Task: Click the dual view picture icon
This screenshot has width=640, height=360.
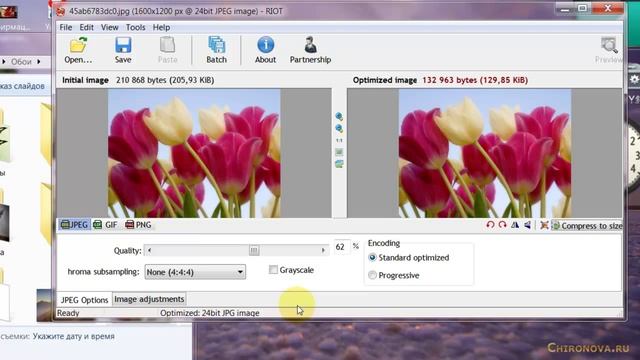Action: pos(339,164)
